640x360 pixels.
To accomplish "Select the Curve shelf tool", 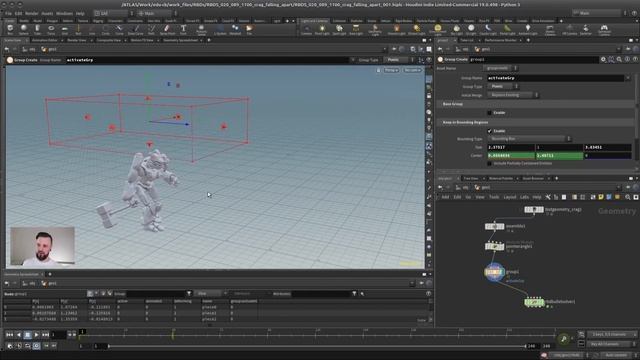I will coord(119,29).
